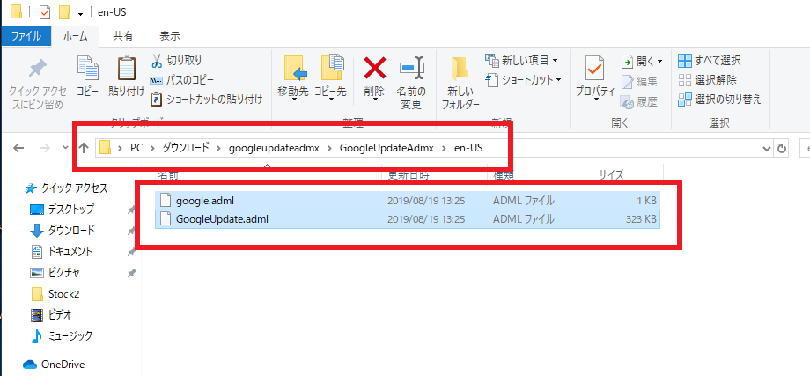The width and height of the screenshot is (810, 376).
Task: Select the GoogleUpdate.adml file
Action: tap(407, 219)
